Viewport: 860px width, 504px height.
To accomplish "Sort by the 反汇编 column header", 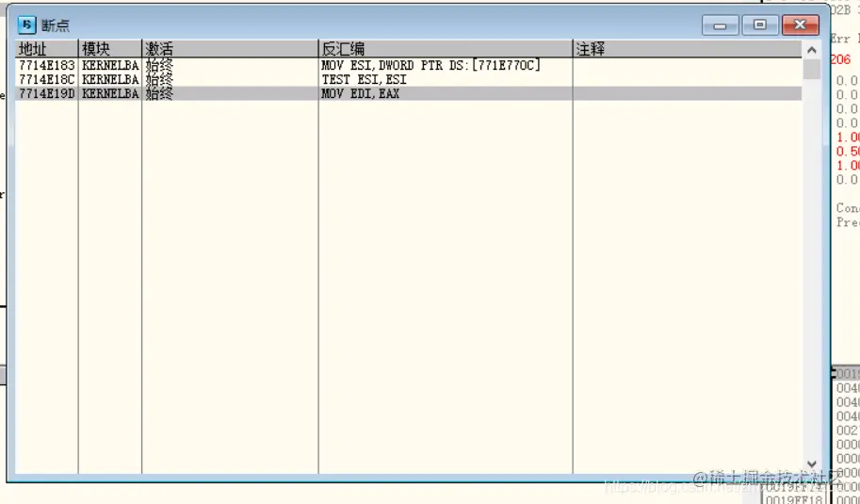I will pyautogui.click(x=446, y=49).
